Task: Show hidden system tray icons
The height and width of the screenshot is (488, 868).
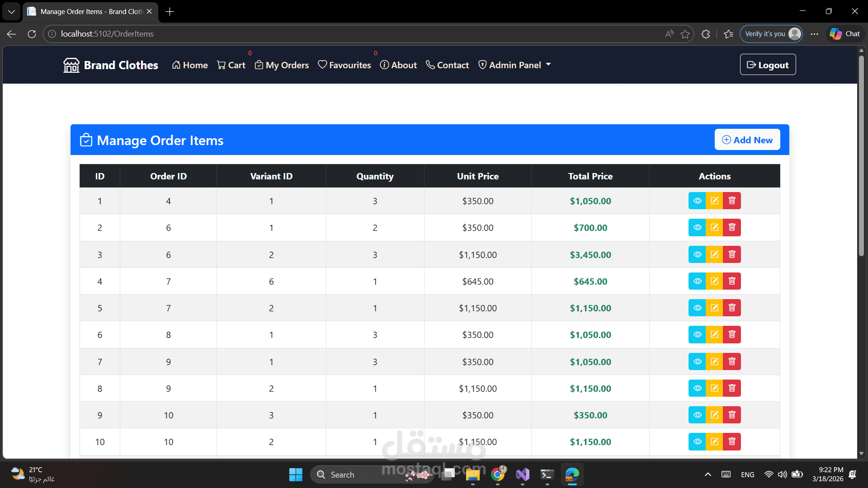Action: (708, 474)
